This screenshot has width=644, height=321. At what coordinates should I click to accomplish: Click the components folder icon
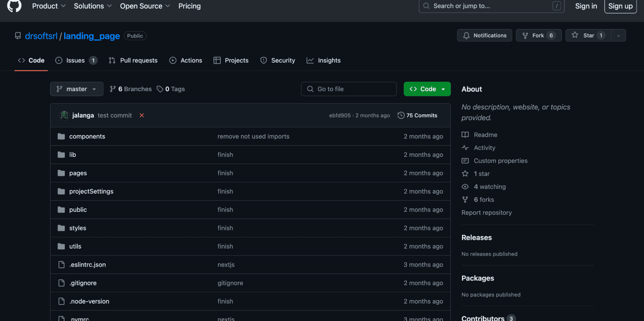(x=61, y=137)
